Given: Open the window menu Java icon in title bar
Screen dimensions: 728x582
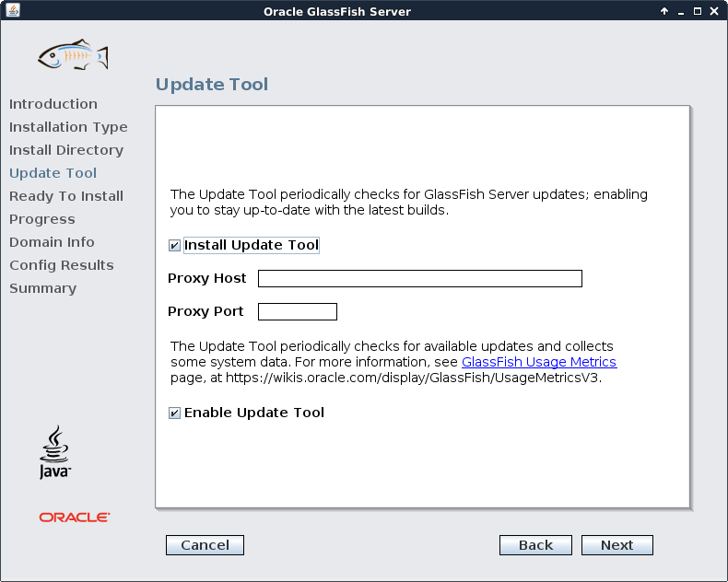Looking at the screenshot, I should pos(13,10).
